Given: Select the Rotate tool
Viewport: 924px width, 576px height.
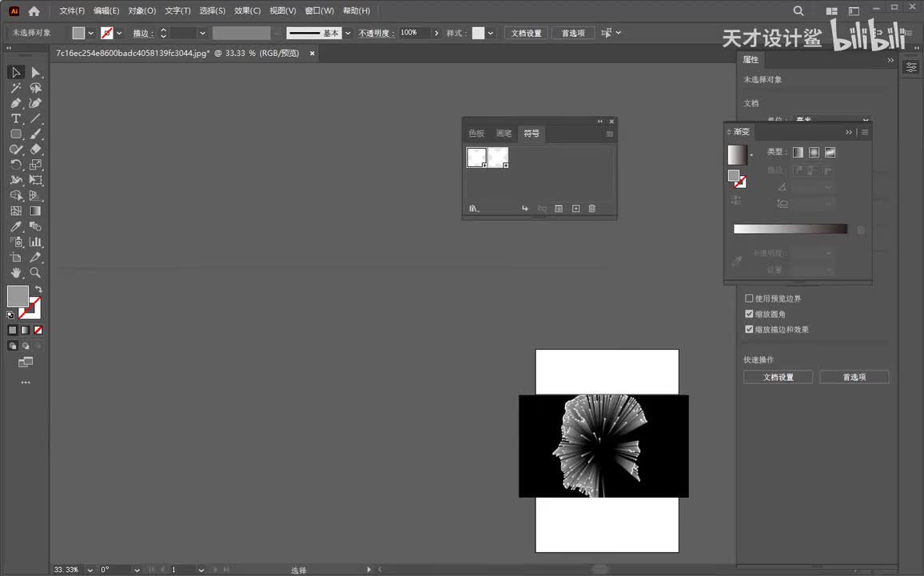Looking at the screenshot, I should [16, 165].
